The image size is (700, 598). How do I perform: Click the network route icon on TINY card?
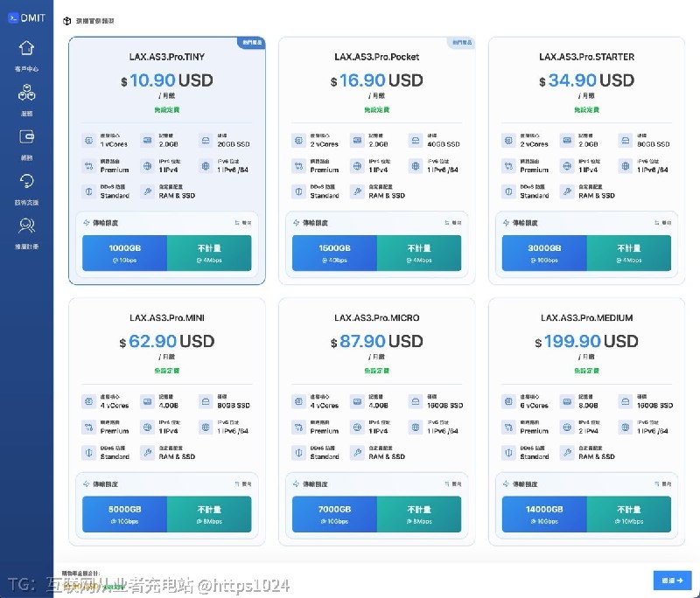pyautogui.click(x=89, y=166)
